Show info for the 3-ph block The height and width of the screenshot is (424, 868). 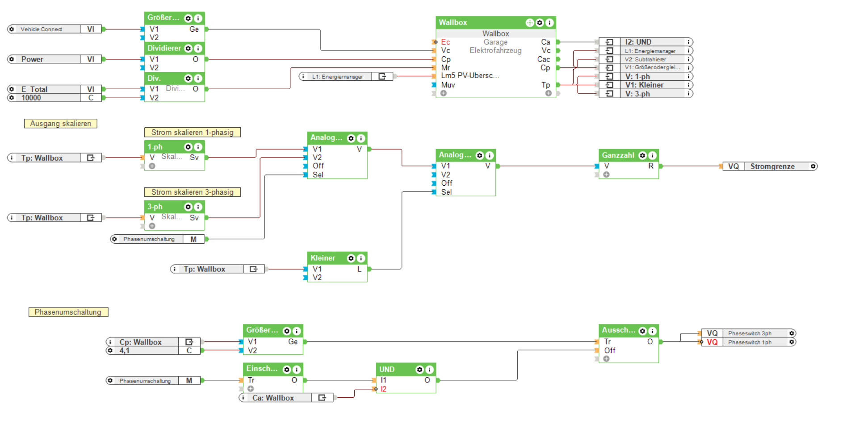[198, 207]
